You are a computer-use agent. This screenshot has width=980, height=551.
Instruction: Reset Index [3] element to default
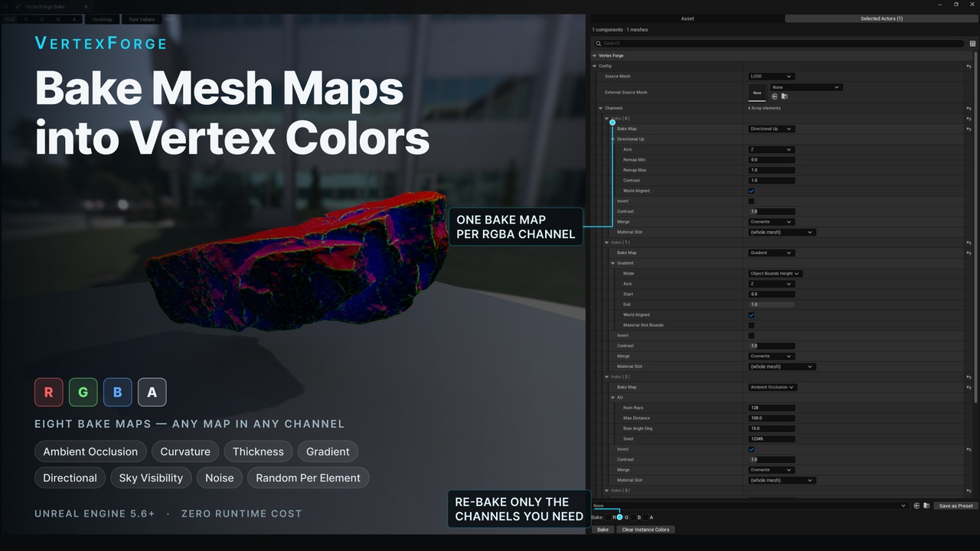969,491
